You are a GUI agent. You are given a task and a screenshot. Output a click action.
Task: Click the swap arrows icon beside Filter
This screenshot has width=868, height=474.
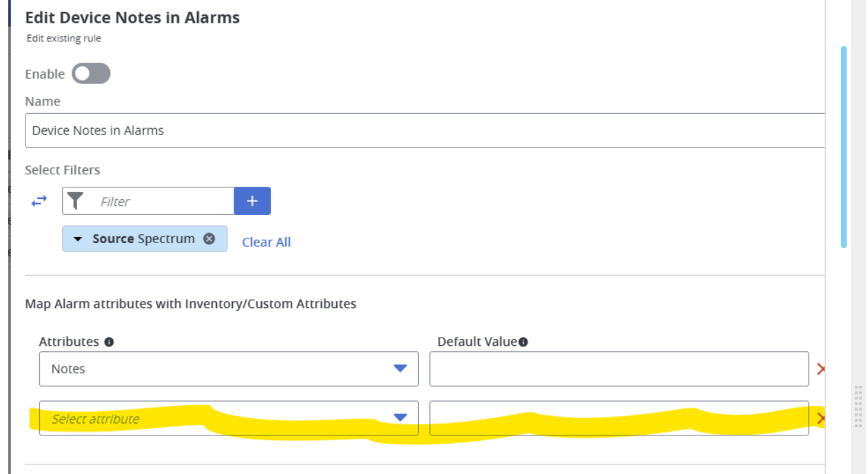[x=39, y=201]
